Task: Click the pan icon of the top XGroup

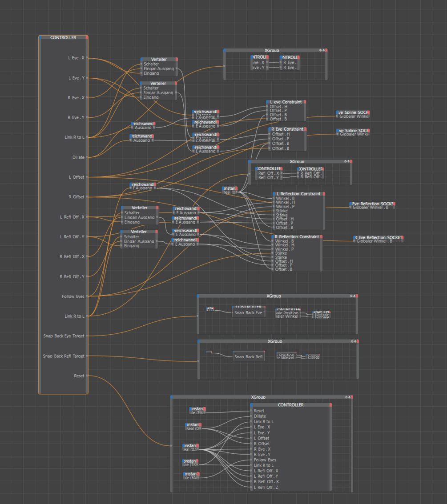Action: (x=320, y=50)
